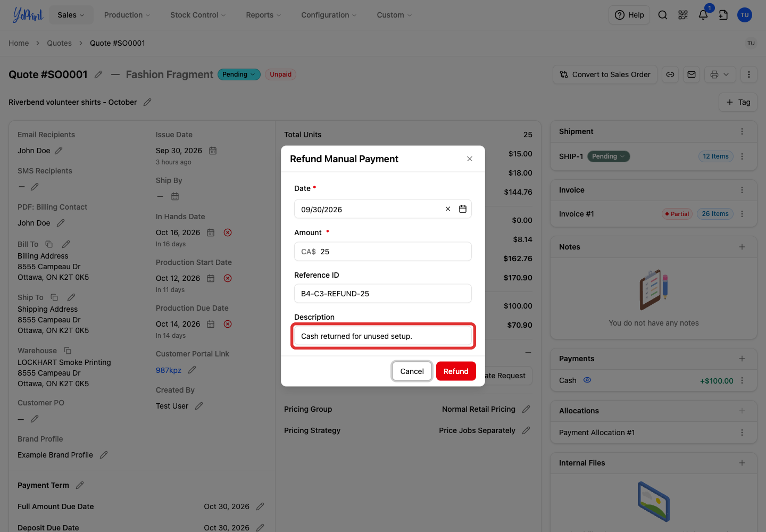
Task: Edit the Reference ID field
Action: coord(383,294)
